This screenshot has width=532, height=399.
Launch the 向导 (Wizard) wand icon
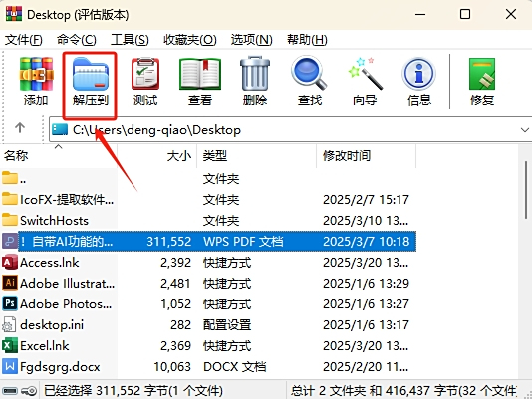365,74
